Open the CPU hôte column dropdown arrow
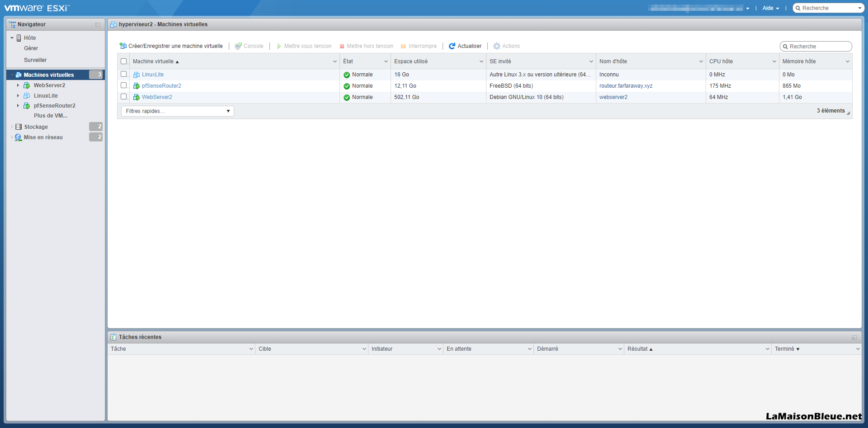 pyautogui.click(x=774, y=61)
